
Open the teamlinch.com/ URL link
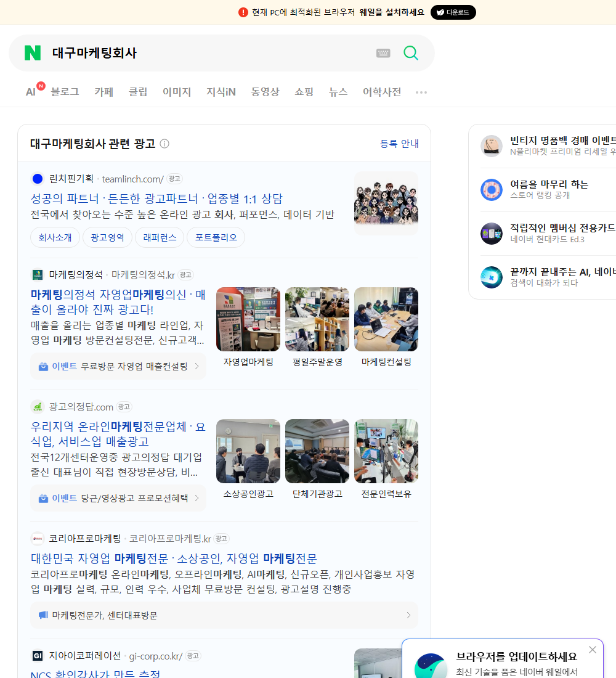pyautogui.click(x=132, y=179)
